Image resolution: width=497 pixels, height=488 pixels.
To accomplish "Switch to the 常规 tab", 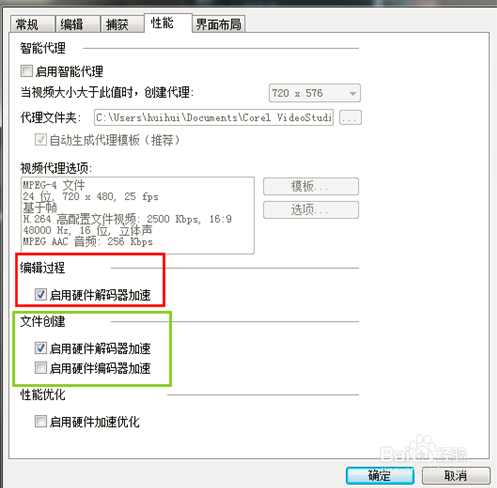I will (x=32, y=24).
